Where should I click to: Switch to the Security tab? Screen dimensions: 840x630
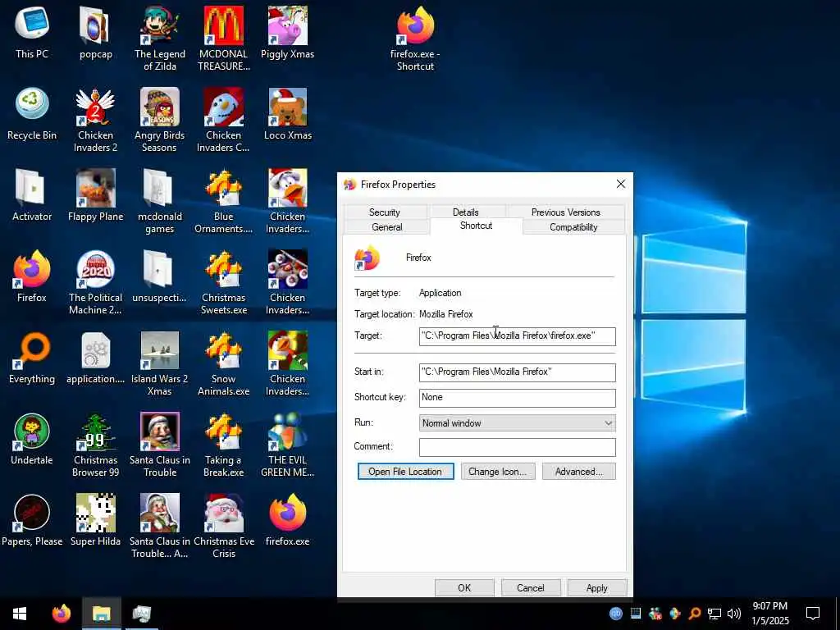385,212
